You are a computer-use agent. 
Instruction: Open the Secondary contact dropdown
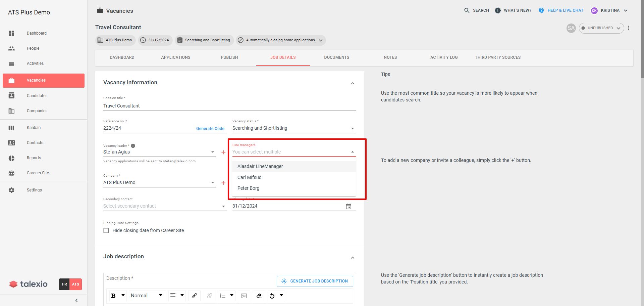pos(165,206)
